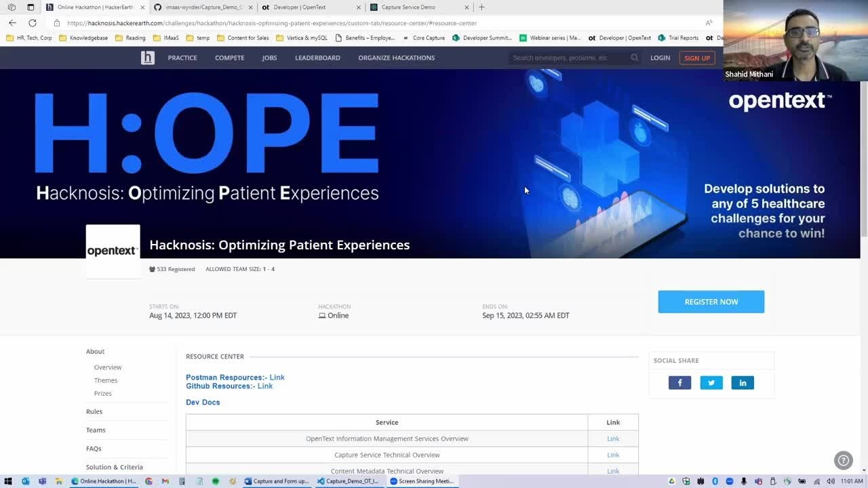Select Teams in the sidebar

[96, 430]
